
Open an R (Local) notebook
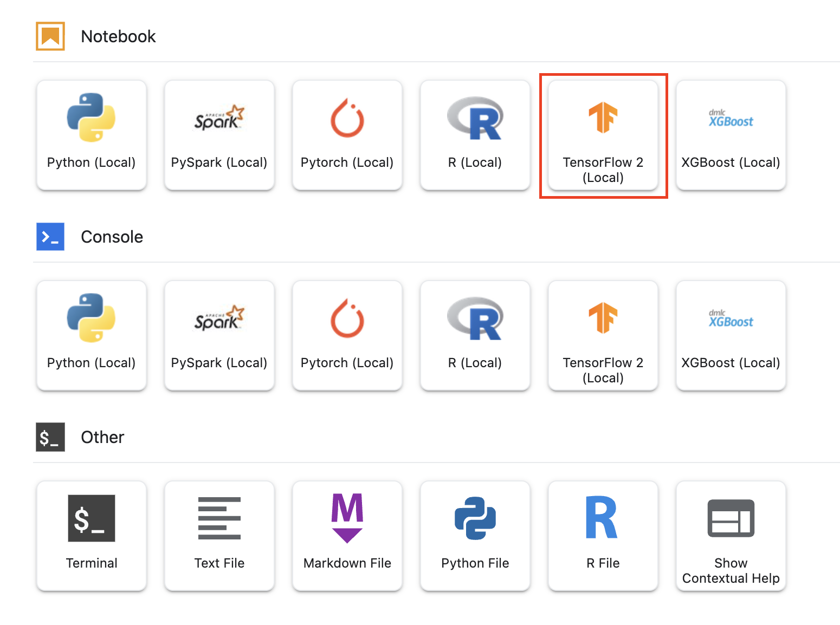(475, 135)
